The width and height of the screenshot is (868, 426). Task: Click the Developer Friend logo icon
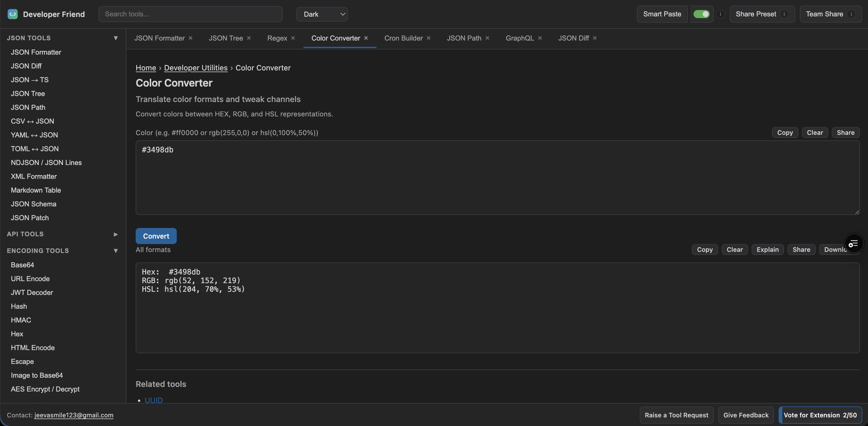click(x=12, y=14)
